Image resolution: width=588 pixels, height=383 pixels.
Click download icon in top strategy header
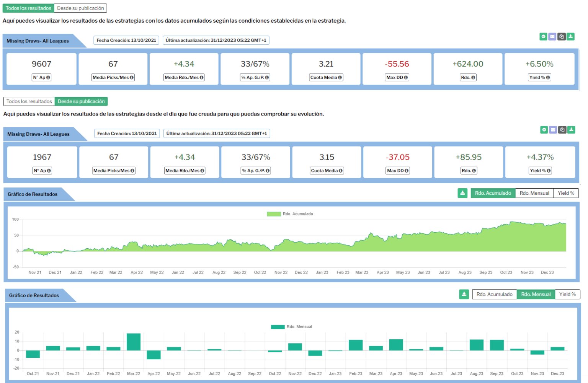click(x=570, y=37)
